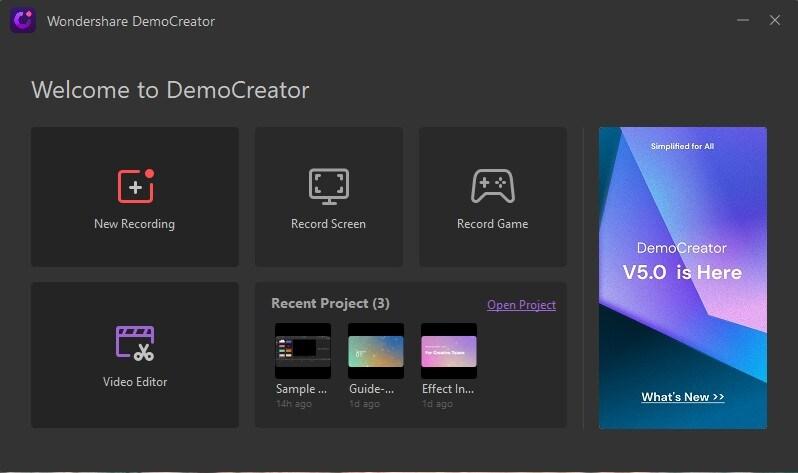Click the Recent Project (3) heading

330,303
